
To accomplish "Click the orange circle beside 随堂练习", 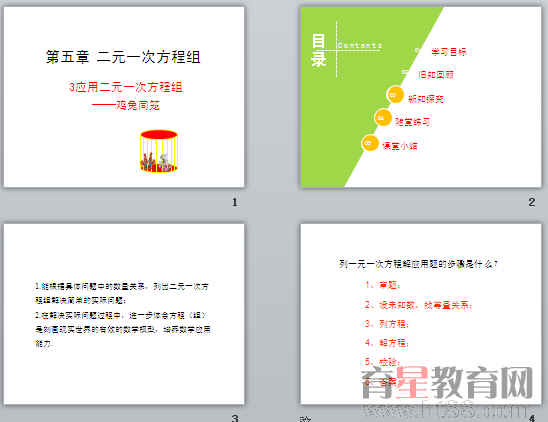I will coord(383,118).
